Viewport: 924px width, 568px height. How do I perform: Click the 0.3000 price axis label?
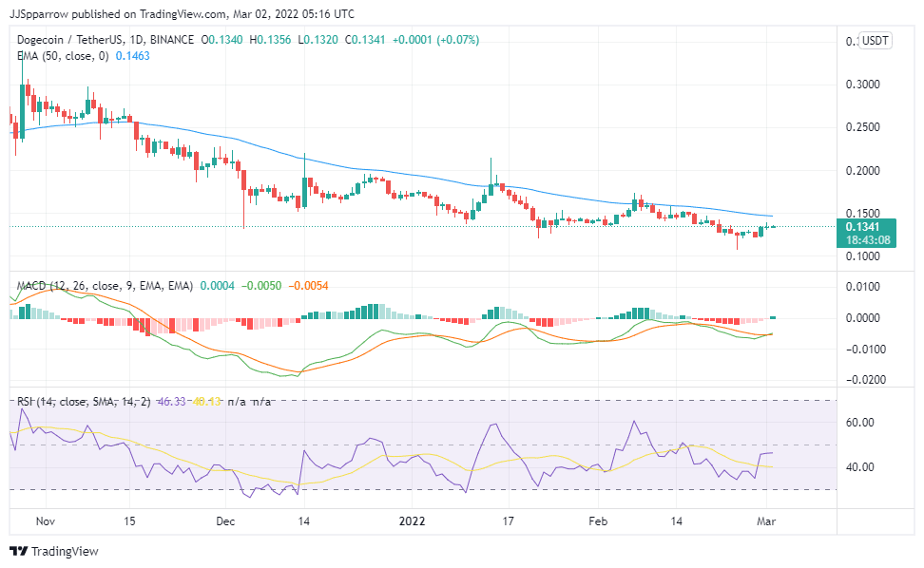click(862, 85)
